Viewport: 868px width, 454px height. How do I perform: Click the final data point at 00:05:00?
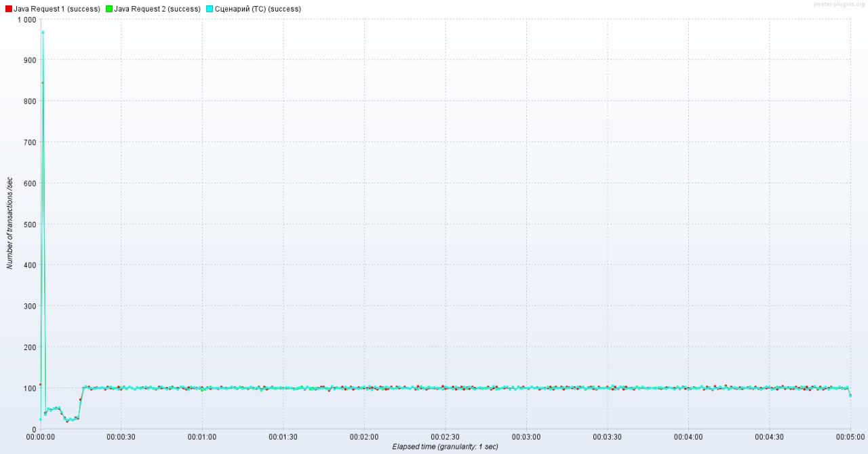click(850, 396)
